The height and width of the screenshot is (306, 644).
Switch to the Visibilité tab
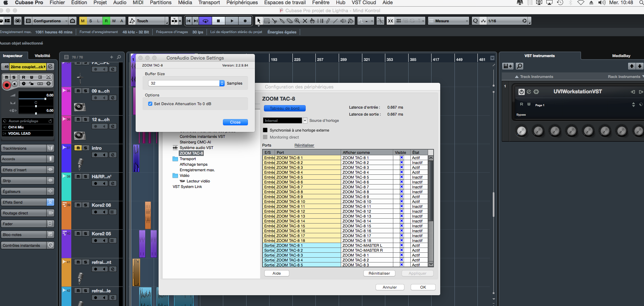[42, 56]
